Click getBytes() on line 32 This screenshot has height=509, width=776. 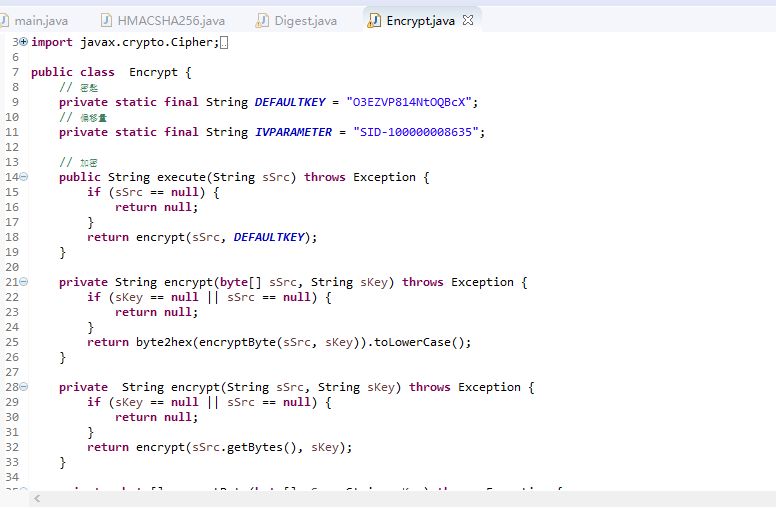[261, 447]
